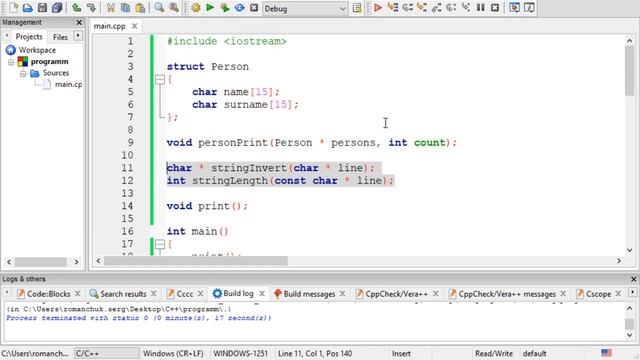Step out of function debug icon
Image resolution: width=640 pixels, height=360 pixels.
[437, 7]
